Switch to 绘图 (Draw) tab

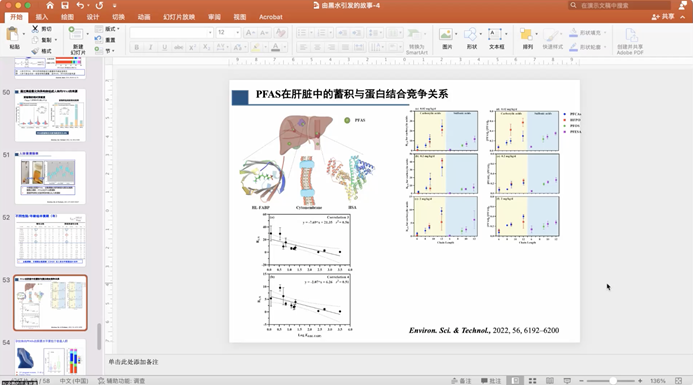(x=67, y=17)
